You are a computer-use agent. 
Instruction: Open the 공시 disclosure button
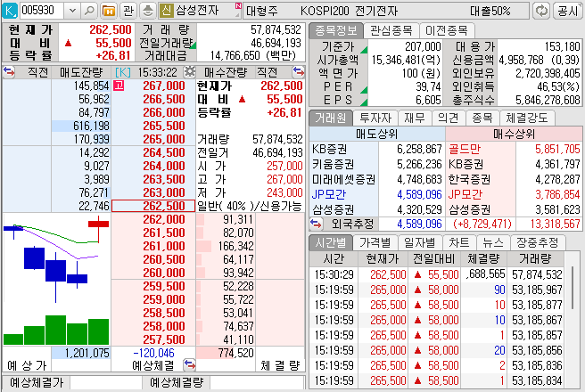click(x=568, y=11)
